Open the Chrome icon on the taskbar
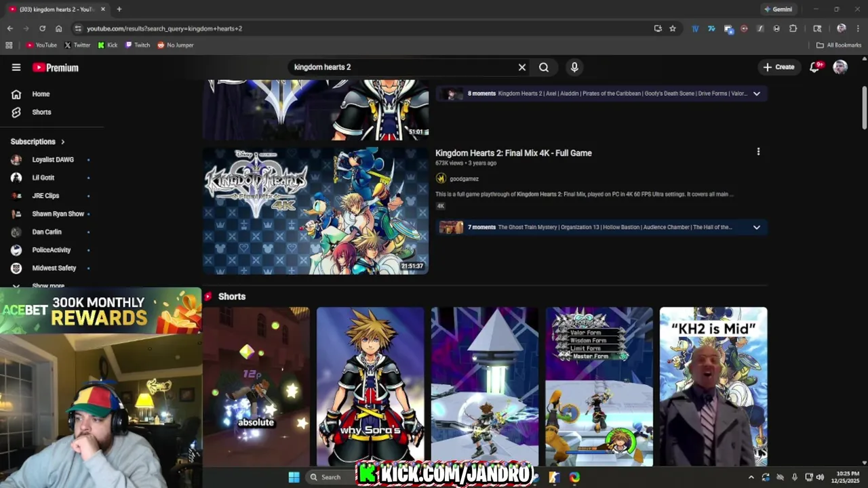The width and height of the screenshot is (868, 488). 574,477
